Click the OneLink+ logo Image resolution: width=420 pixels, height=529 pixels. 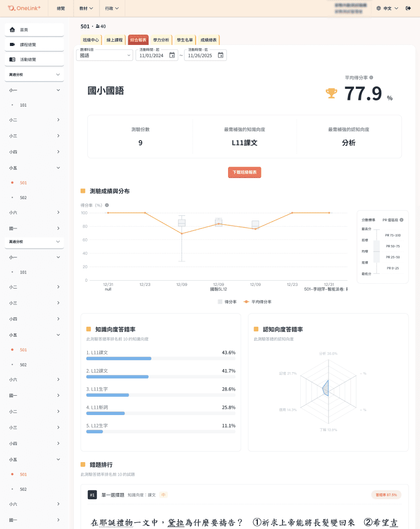(x=25, y=8)
